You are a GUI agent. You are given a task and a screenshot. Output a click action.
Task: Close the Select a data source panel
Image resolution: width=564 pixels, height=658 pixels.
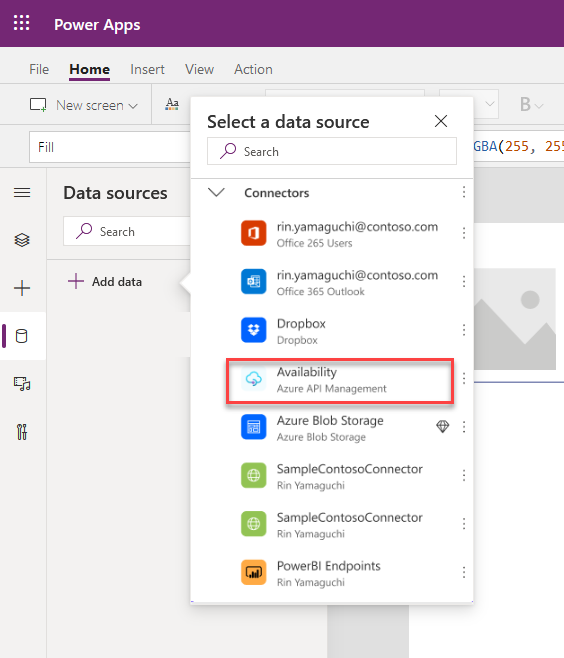pos(441,121)
